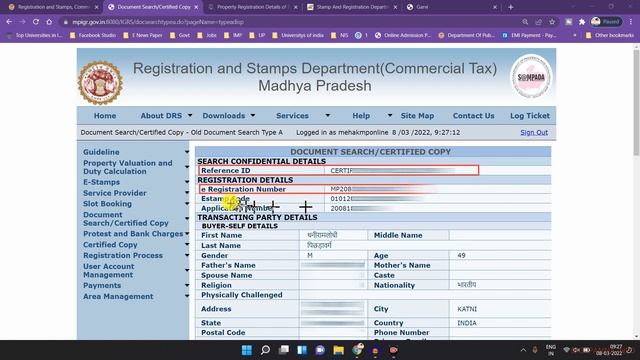Show hidden system tray icons chevron
The image size is (640, 360).
523,350
